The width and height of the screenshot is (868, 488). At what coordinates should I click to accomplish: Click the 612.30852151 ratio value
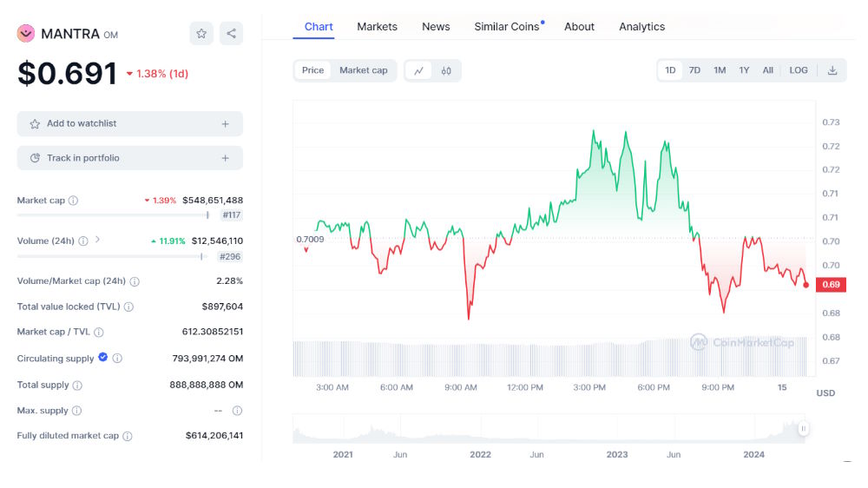[x=213, y=332]
